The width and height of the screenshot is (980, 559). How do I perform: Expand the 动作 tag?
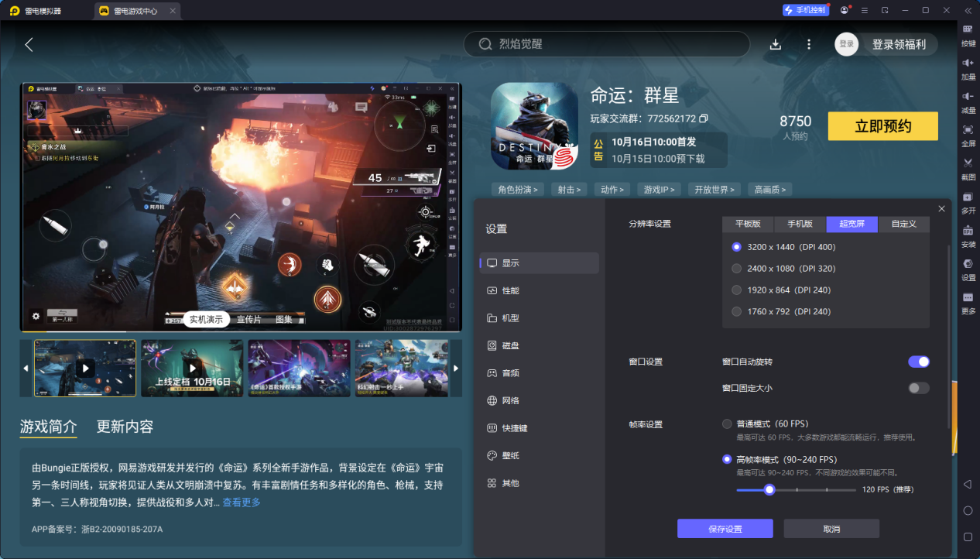click(x=612, y=189)
